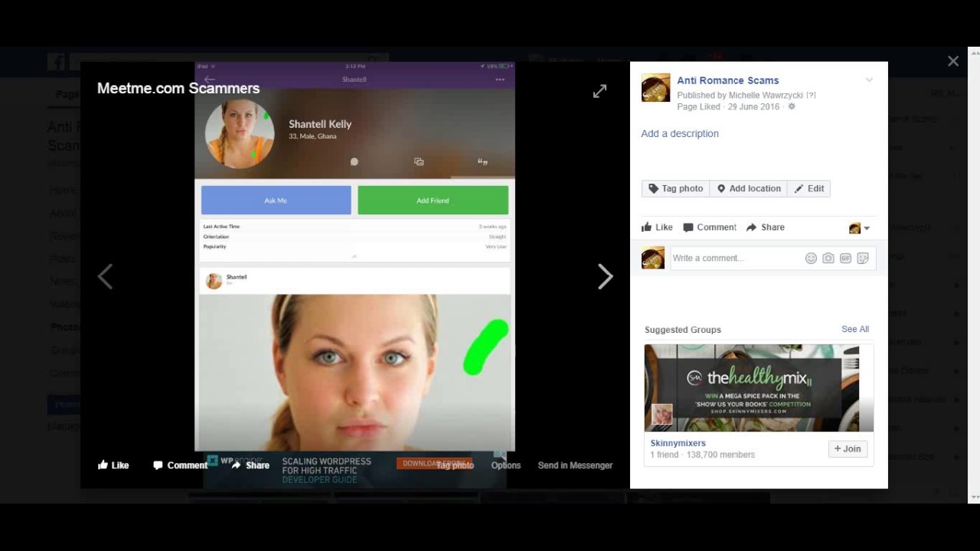The image size is (980, 551).
Task: Click Tag photo in the overlay bar
Action: point(455,465)
